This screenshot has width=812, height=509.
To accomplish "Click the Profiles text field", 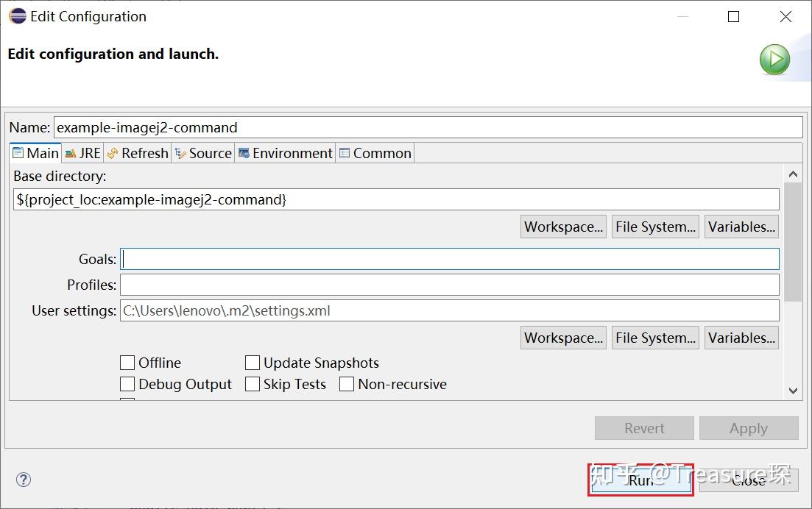I will [x=449, y=285].
